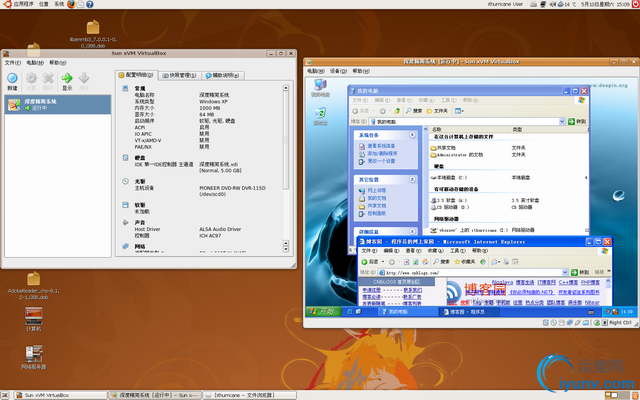Click the greyed delete X toolbar icon in VirtualBox
This screenshot has height=400, width=640.
click(x=48, y=78)
